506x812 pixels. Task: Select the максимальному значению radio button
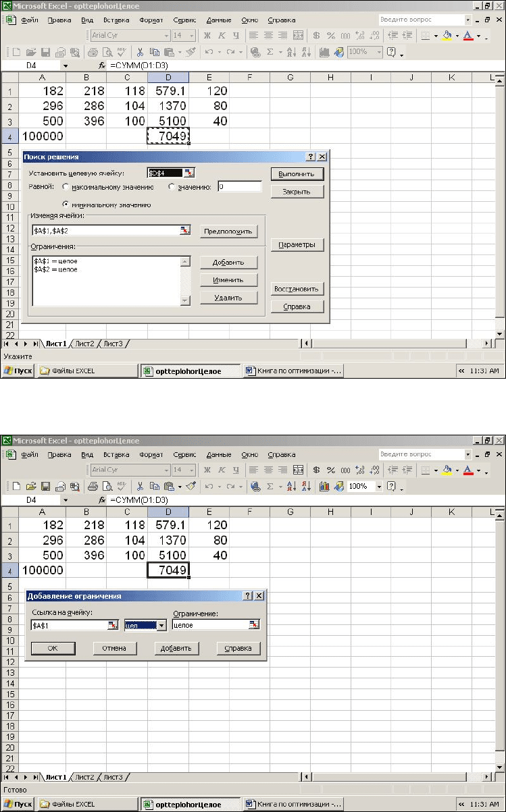coord(66,187)
